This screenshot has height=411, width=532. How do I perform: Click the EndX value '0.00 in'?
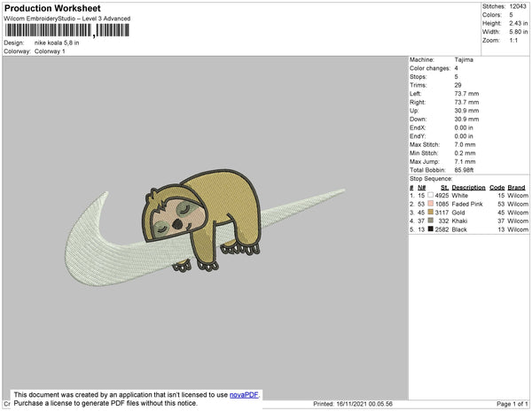click(464, 128)
